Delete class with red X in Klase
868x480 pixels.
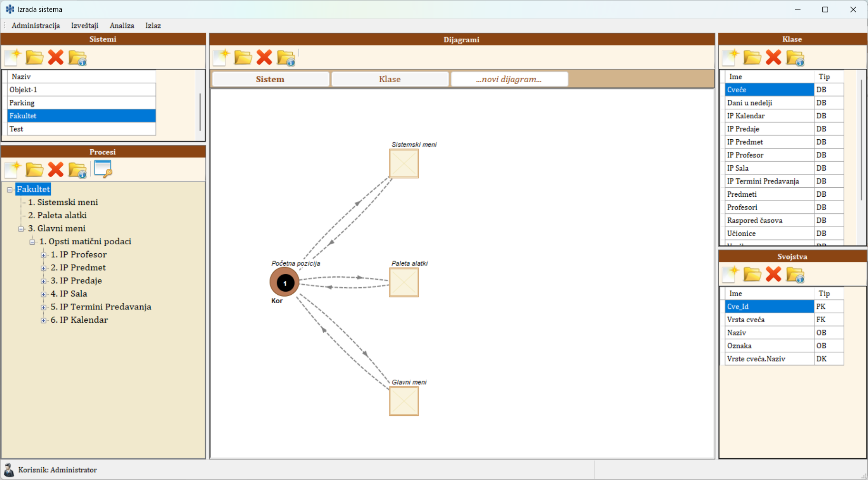pyautogui.click(x=773, y=58)
